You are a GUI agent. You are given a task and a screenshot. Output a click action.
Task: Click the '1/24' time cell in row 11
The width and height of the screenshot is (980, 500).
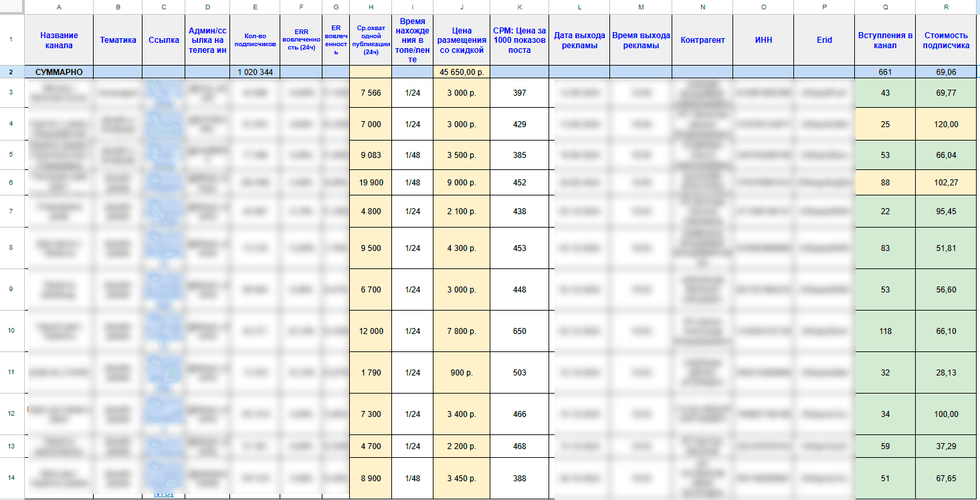pyautogui.click(x=413, y=373)
